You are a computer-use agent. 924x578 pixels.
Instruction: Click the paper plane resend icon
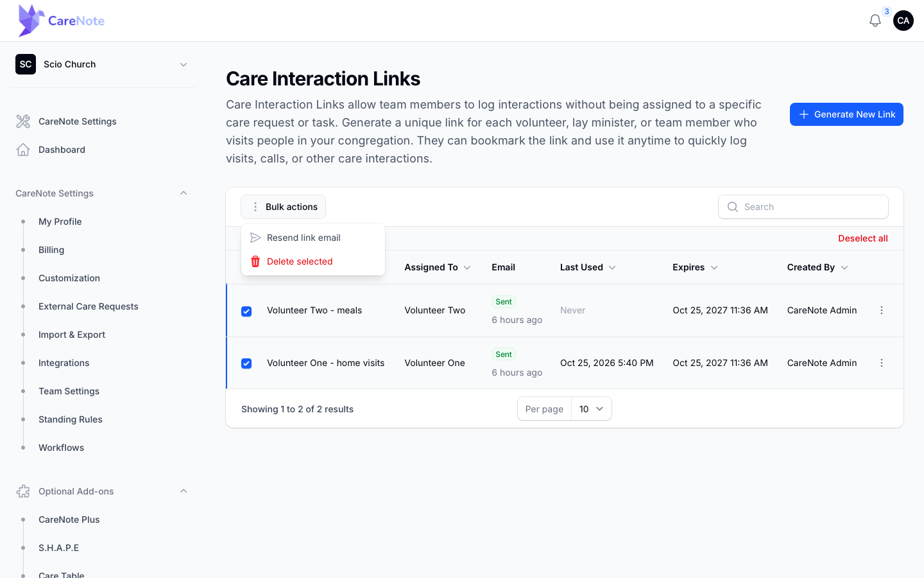coord(255,238)
